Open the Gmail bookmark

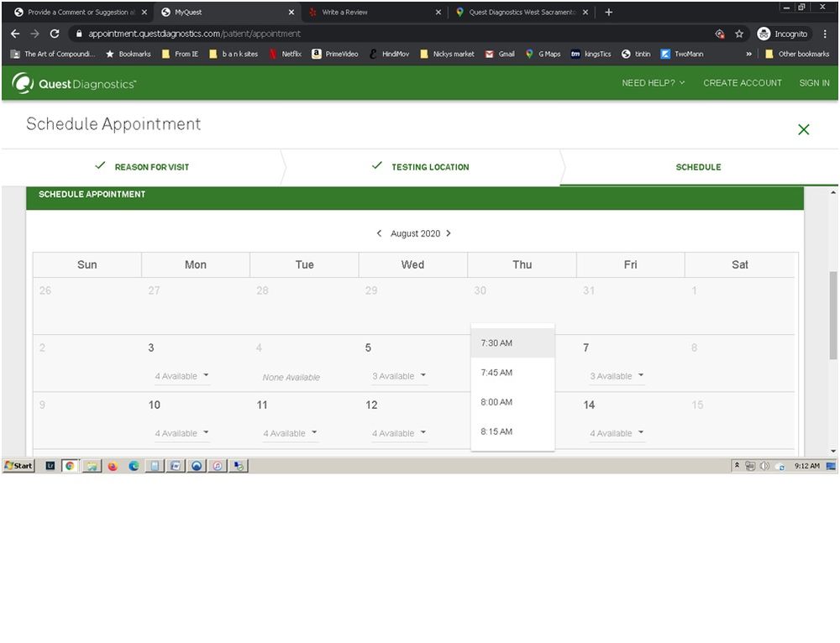pyautogui.click(x=500, y=54)
